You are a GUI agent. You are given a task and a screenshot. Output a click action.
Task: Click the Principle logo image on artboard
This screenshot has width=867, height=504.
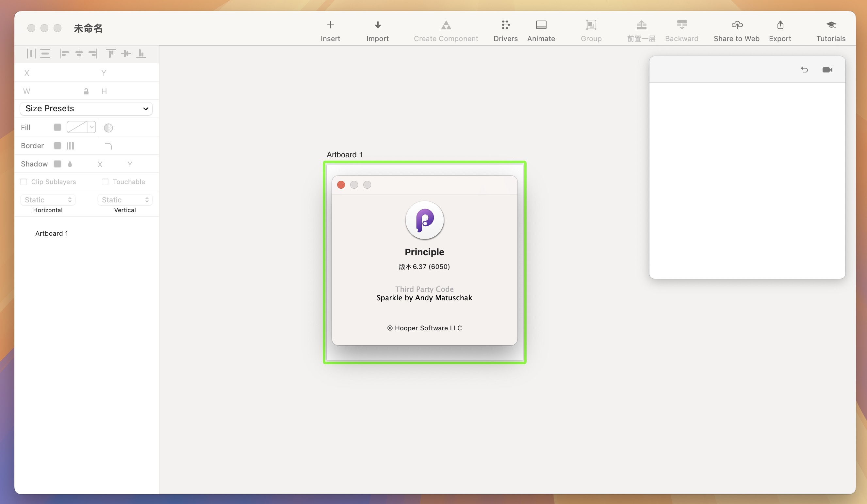click(425, 220)
